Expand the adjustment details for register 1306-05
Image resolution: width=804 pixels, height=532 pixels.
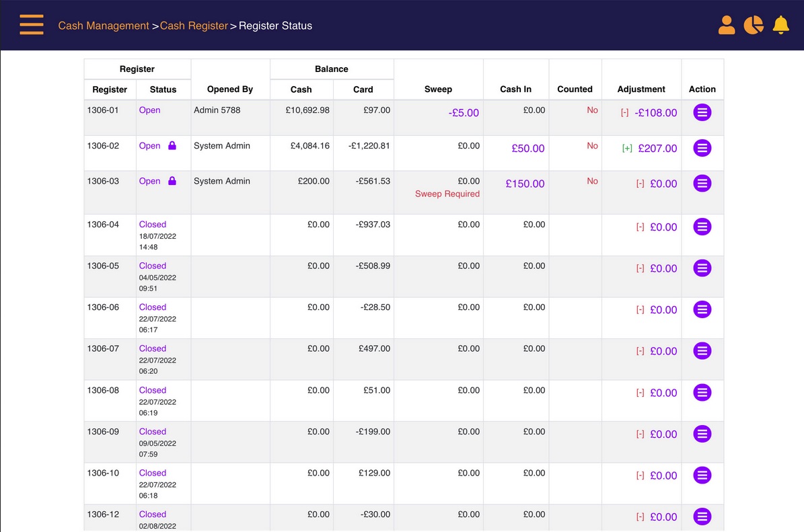coord(640,268)
